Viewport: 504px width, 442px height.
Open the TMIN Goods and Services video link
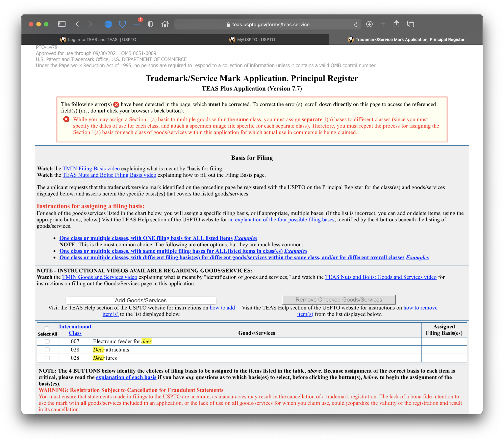[100, 277]
